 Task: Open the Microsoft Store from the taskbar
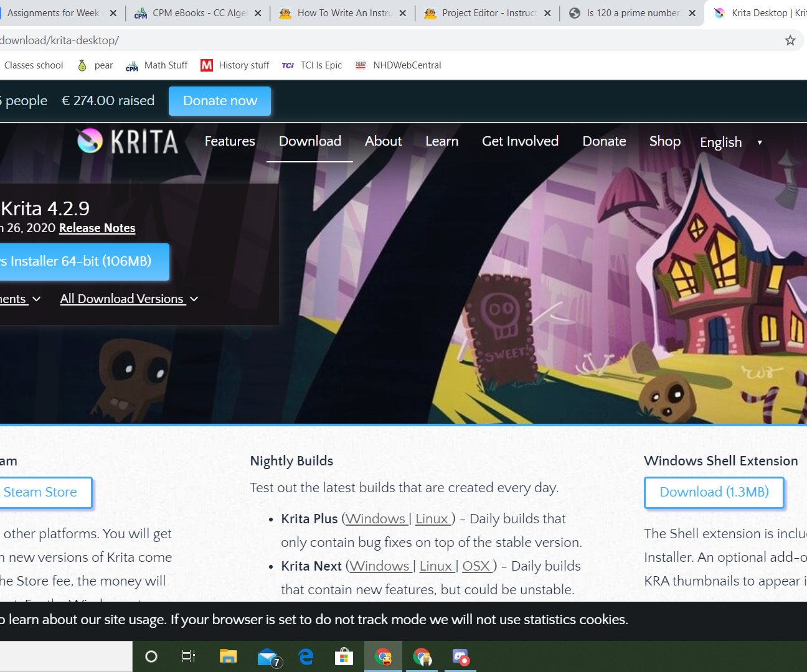point(344,656)
